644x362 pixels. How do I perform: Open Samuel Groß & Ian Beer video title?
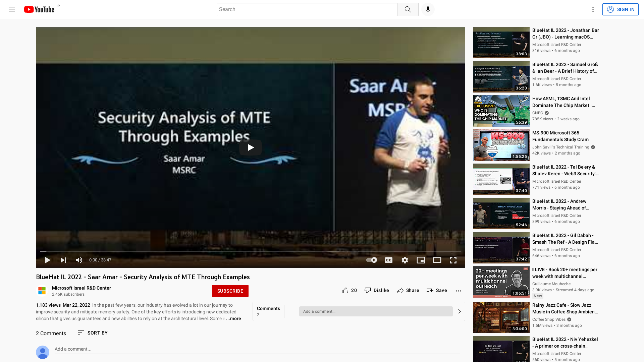pyautogui.click(x=565, y=68)
